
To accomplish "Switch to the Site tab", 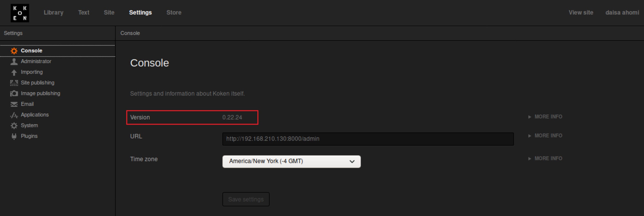I will point(109,12).
